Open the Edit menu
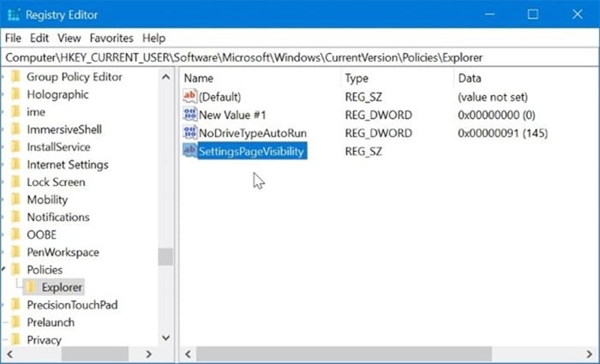 [39, 39]
